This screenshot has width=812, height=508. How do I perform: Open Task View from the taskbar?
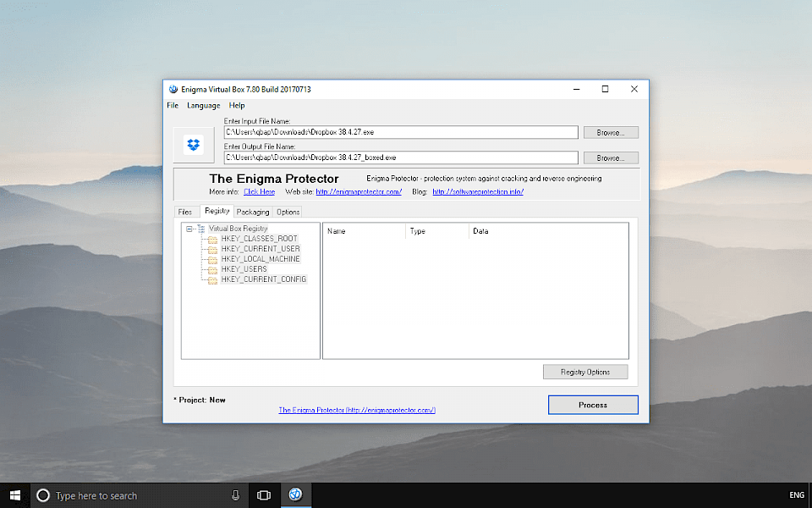coord(264,495)
